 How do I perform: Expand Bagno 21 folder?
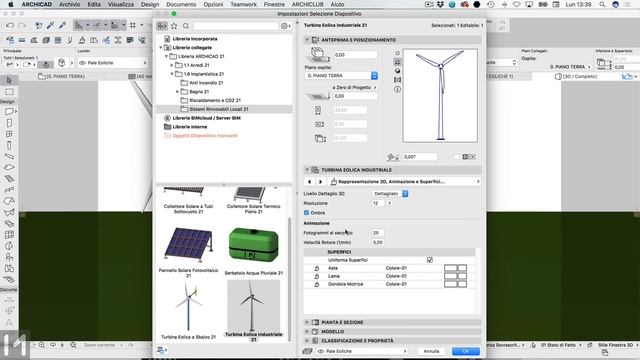(x=178, y=92)
